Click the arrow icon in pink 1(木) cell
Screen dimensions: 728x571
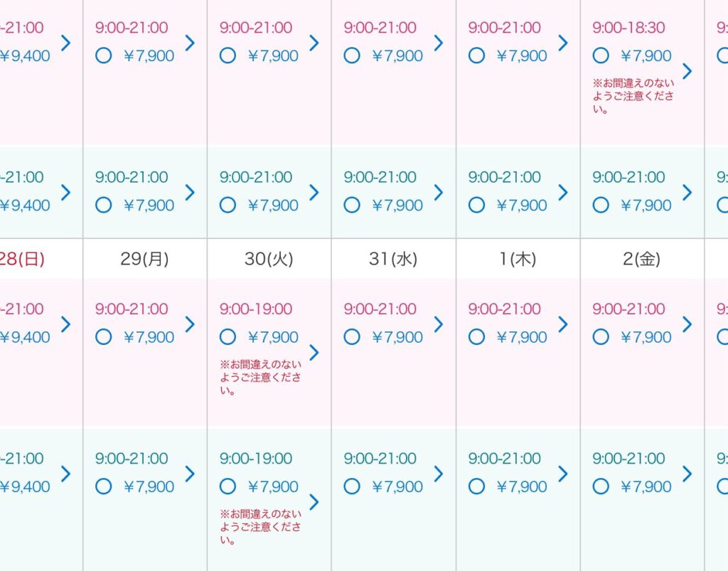click(x=563, y=324)
